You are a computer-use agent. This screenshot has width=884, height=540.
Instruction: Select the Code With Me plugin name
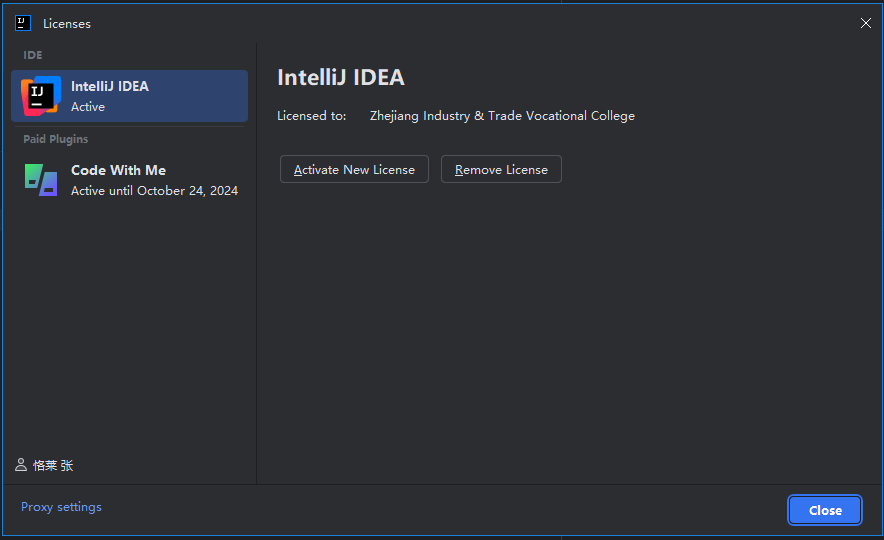tap(118, 170)
